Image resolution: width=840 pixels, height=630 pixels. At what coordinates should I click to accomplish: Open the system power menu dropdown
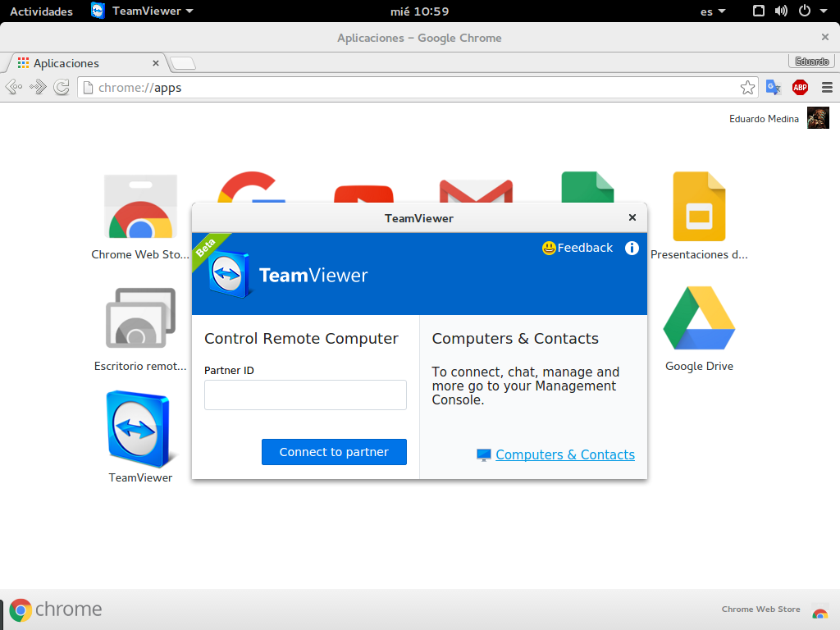tap(810, 11)
